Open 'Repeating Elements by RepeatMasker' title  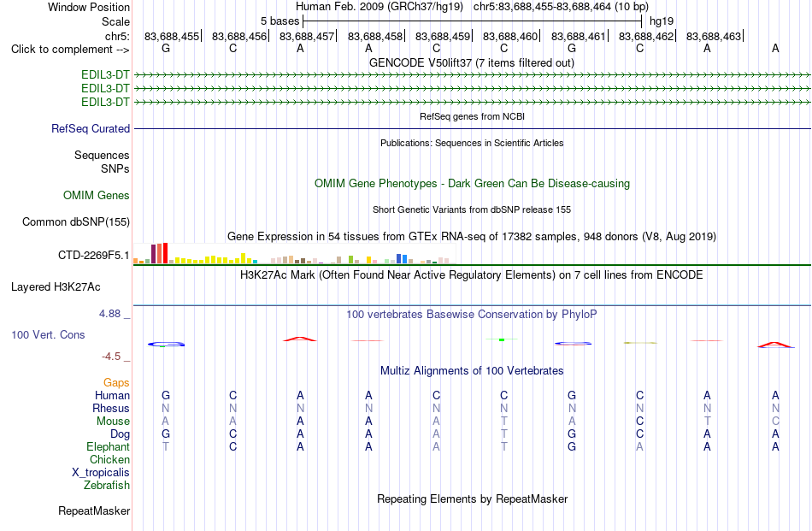pos(472,499)
